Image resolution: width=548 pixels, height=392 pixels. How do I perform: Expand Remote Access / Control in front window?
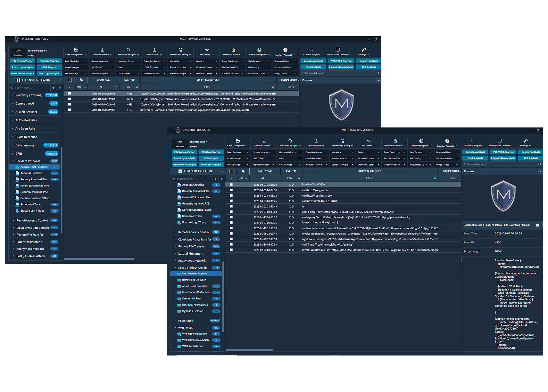coord(175,232)
